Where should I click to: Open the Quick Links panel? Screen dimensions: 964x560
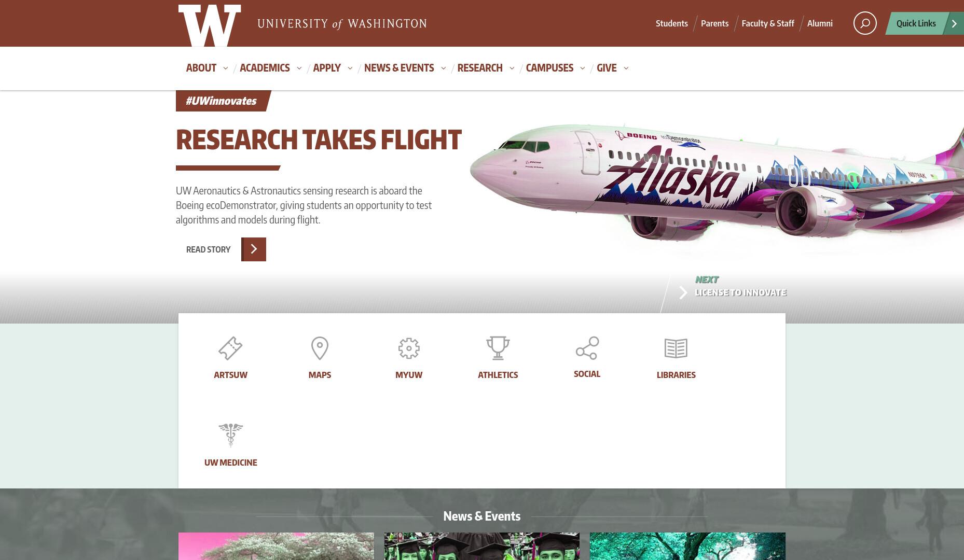pos(925,23)
